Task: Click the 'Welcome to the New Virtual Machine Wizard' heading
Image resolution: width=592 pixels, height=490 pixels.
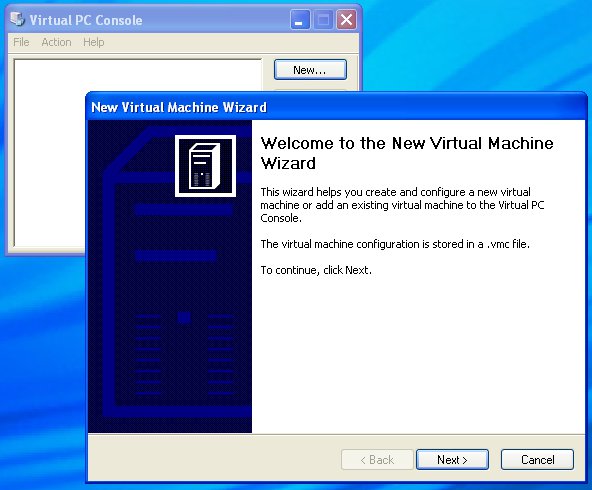Action: pyautogui.click(x=407, y=153)
